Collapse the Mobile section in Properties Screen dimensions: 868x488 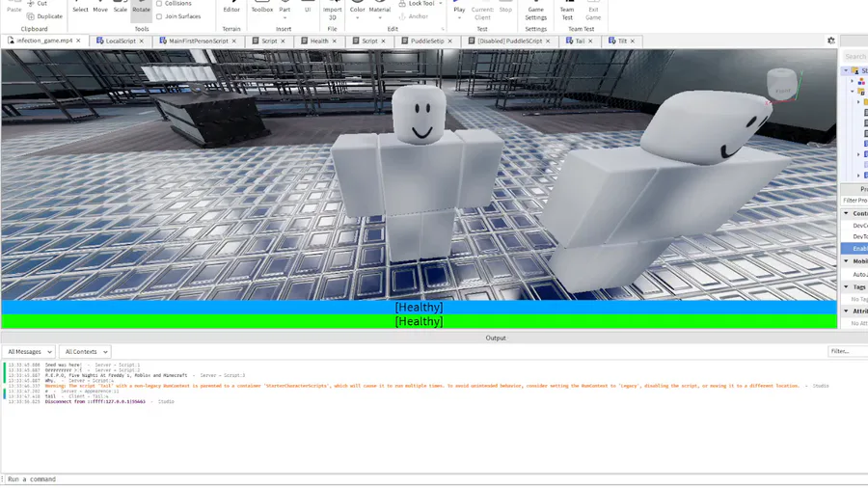(x=846, y=260)
